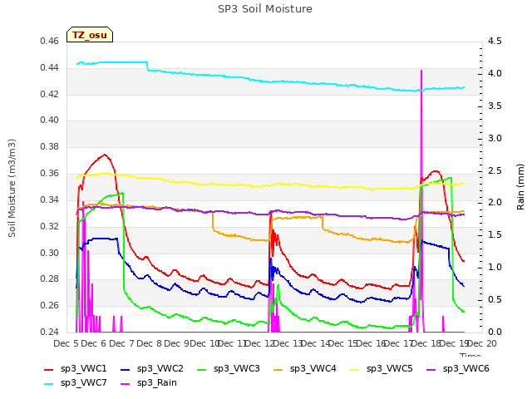Click the tall magenta rain spike peak
The width and height of the screenshot is (532, 399).
421,71
